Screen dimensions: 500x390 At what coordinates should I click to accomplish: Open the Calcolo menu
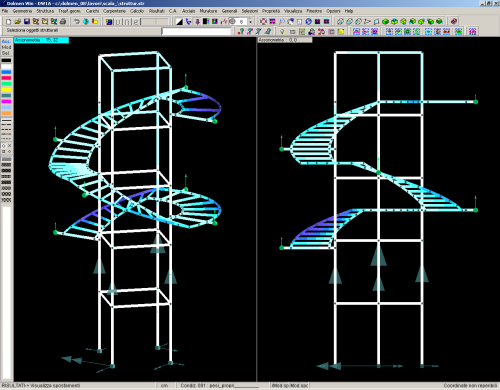point(137,11)
